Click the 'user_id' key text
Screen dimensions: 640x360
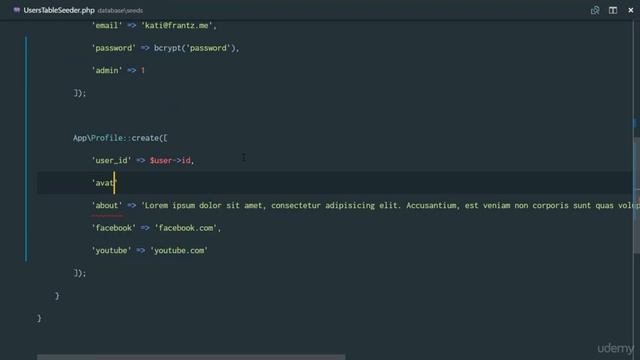111,160
